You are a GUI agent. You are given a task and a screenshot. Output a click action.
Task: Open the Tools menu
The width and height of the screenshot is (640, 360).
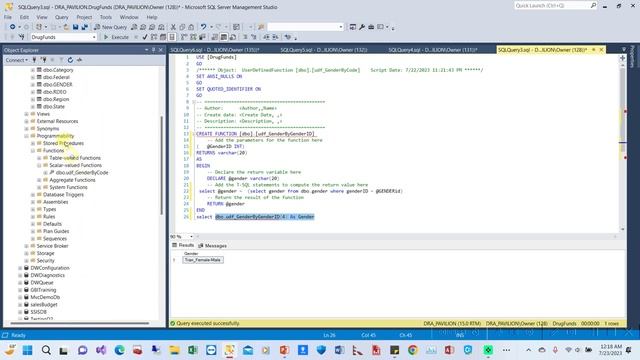[x=106, y=17]
